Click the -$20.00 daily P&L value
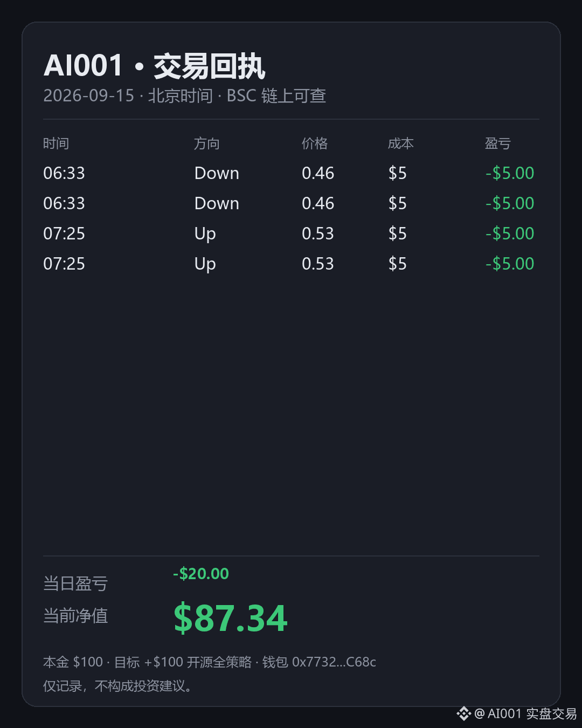Screen dimensions: 582x728 pyautogui.click(x=201, y=574)
